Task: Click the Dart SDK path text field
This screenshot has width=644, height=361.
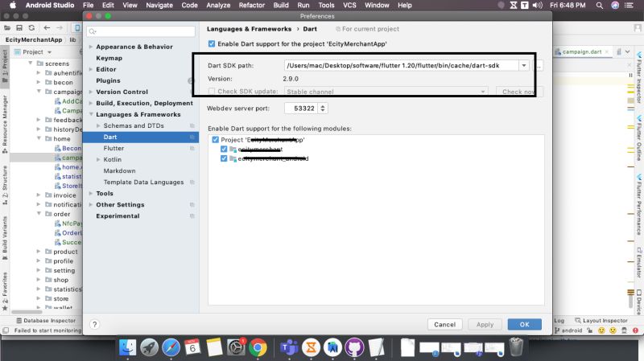Action: tap(401, 66)
